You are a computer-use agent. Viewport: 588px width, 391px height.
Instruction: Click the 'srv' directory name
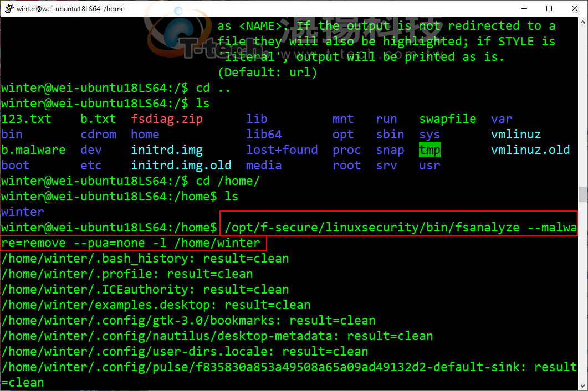point(387,166)
